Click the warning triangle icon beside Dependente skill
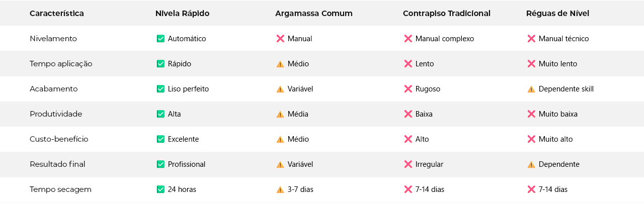Screen dimensions: 644x203 tap(531, 89)
